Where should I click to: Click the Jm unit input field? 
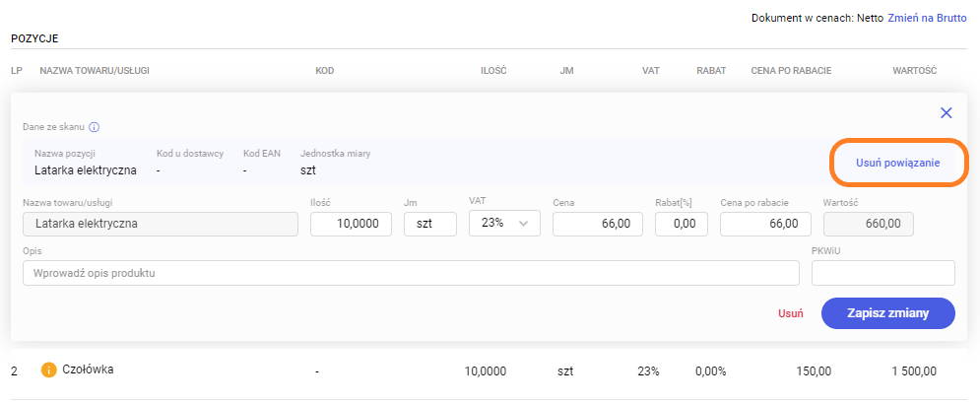click(429, 224)
